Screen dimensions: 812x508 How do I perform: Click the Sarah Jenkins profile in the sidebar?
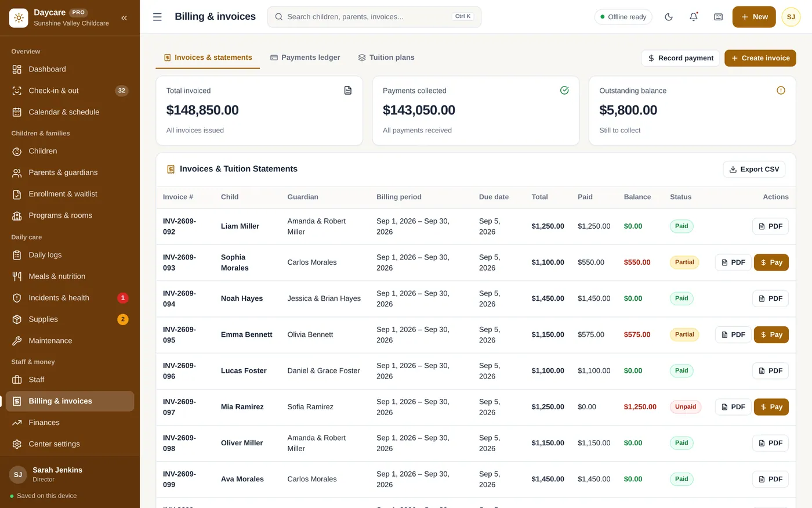click(70, 474)
